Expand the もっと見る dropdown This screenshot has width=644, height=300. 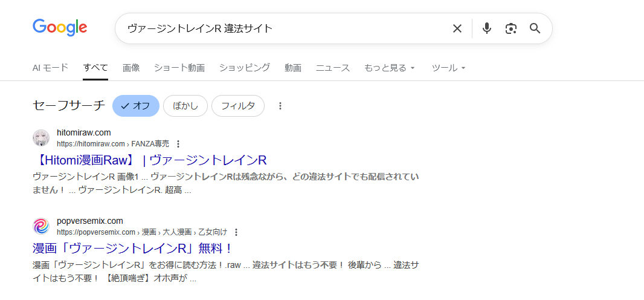tap(389, 68)
